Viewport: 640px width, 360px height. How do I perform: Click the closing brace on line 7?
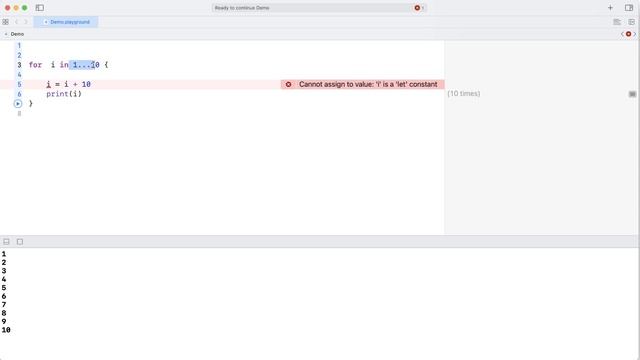(x=31, y=104)
